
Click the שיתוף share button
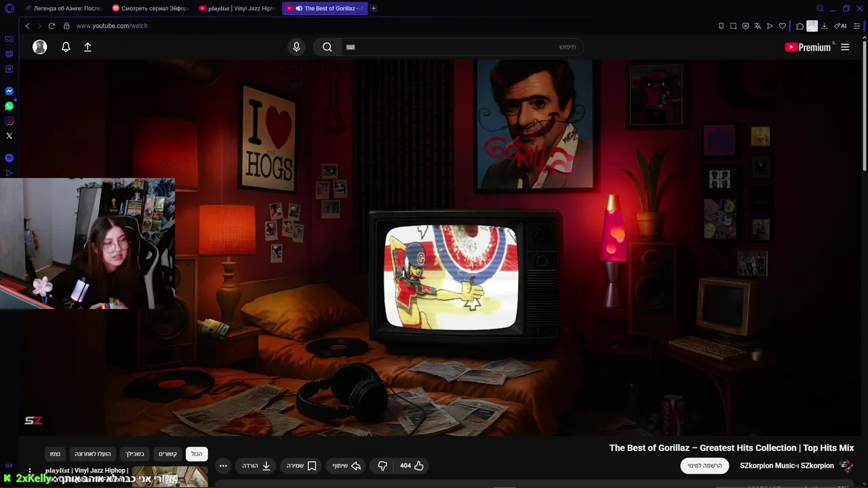click(346, 466)
